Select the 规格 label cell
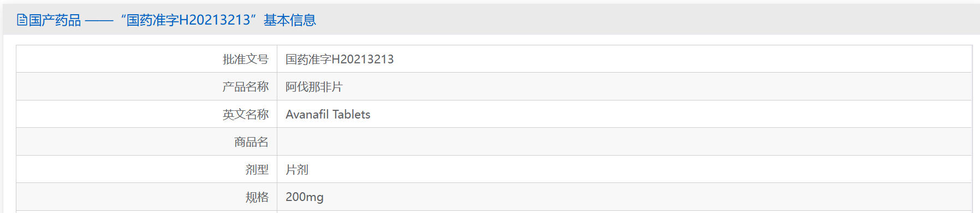Screen dimensions: 980x213 pos(147,197)
